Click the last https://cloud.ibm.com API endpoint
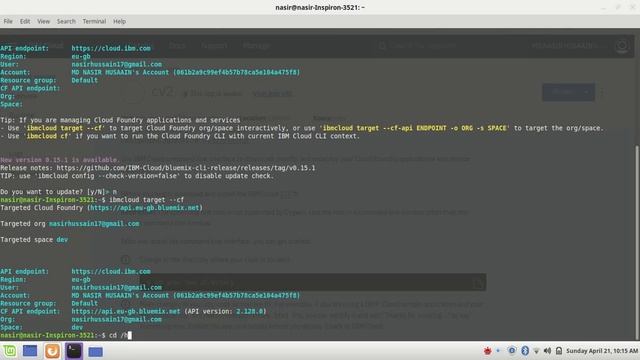The height and width of the screenshot is (360, 640). pos(111,271)
